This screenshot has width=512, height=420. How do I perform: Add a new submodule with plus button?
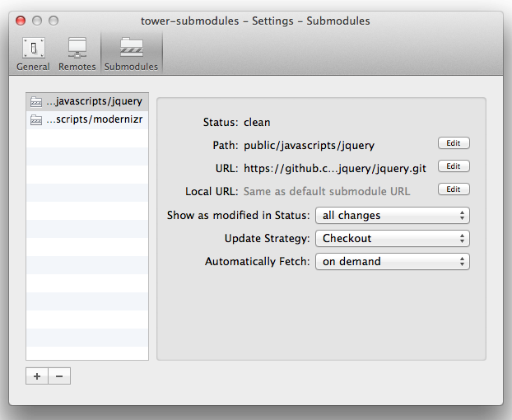(x=37, y=376)
